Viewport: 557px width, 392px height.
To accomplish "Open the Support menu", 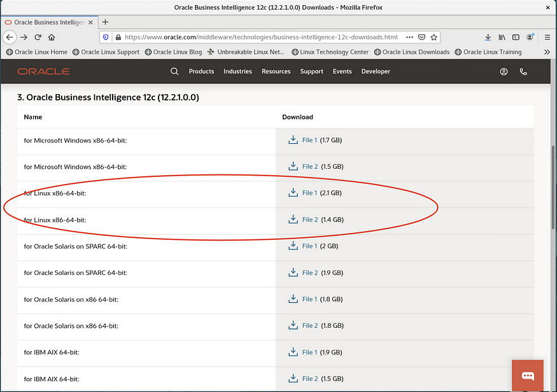I will (311, 71).
